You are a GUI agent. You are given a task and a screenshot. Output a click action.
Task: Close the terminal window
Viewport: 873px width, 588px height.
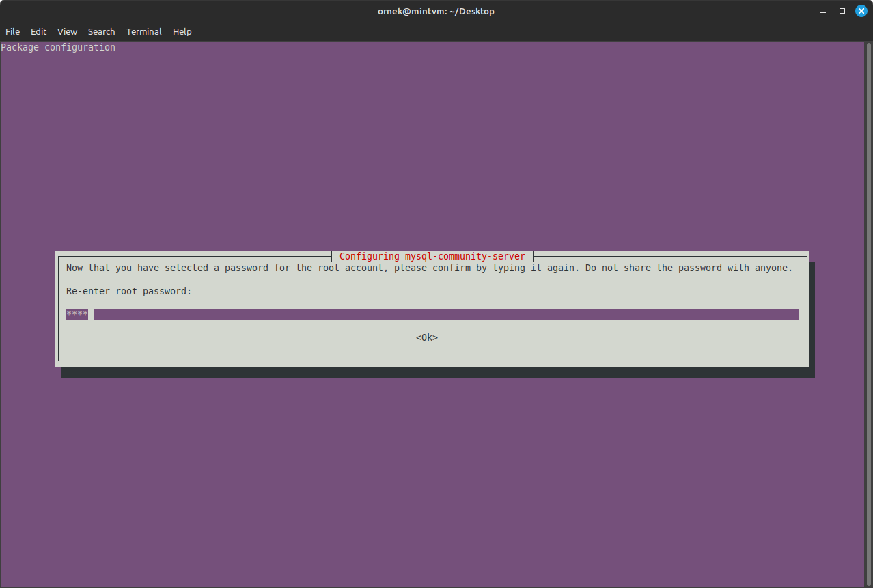tap(861, 11)
